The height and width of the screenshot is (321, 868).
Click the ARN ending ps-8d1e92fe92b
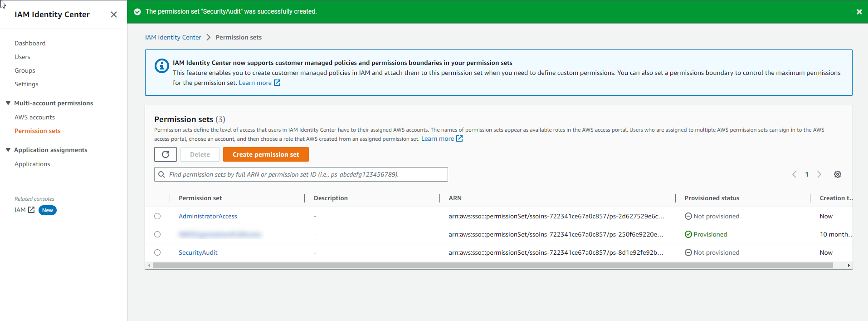pyautogui.click(x=556, y=252)
